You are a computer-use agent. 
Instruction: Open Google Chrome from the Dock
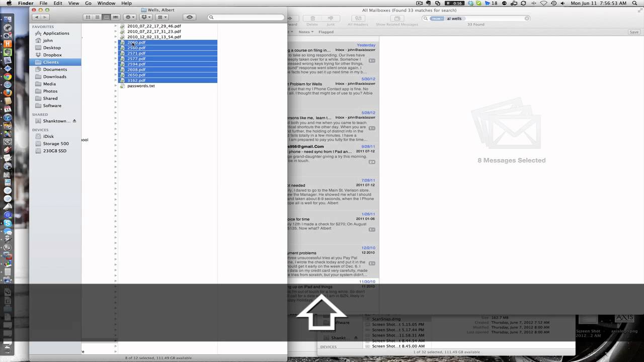pyautogui.click(x=8, y=76)
